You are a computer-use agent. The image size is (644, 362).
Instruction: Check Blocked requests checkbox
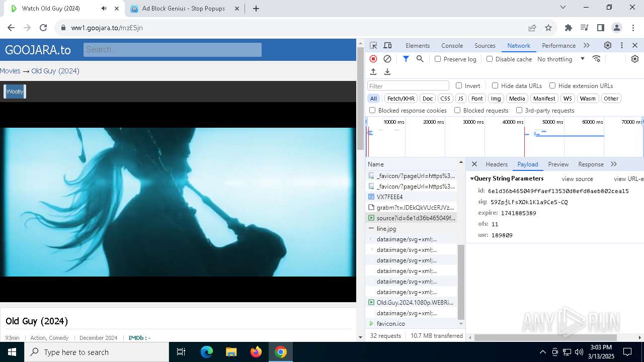coord(457,110)
